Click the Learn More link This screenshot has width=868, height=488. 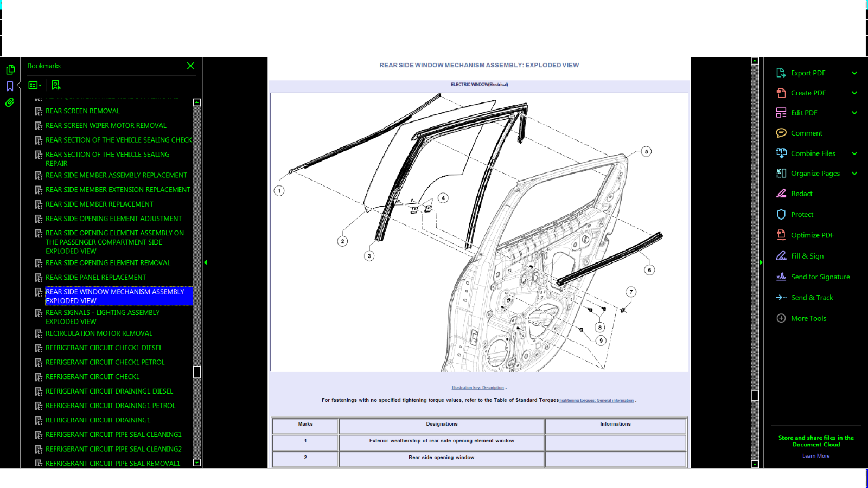(x=815, y=456)
